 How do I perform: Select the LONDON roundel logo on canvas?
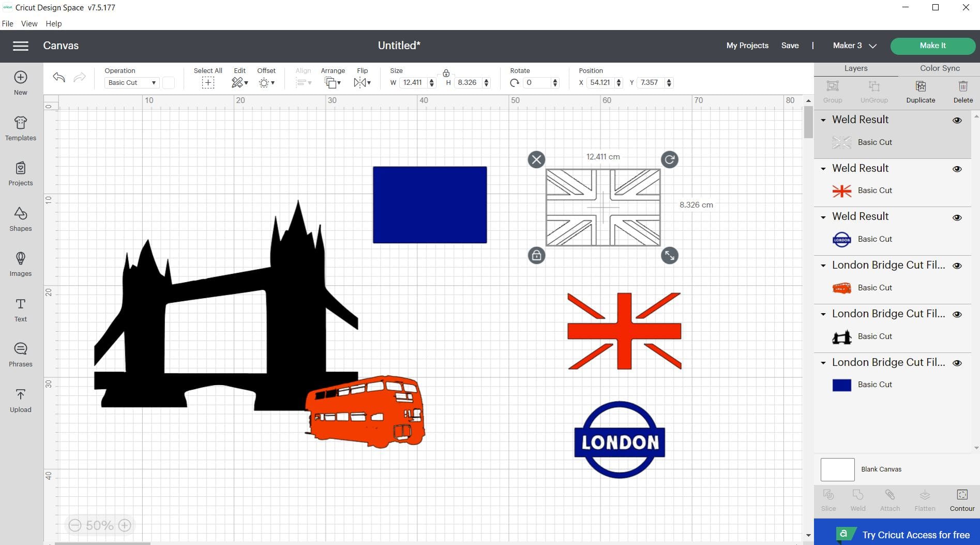pos(620,440)
